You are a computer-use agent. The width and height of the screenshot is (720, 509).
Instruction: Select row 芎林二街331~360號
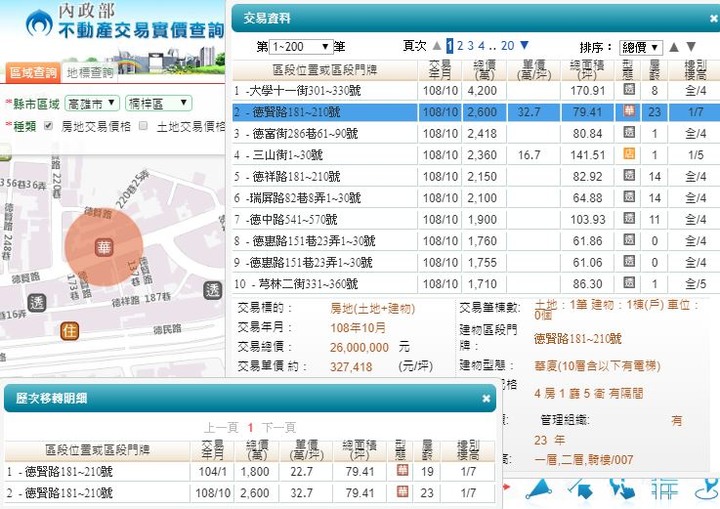pos(476,283)
